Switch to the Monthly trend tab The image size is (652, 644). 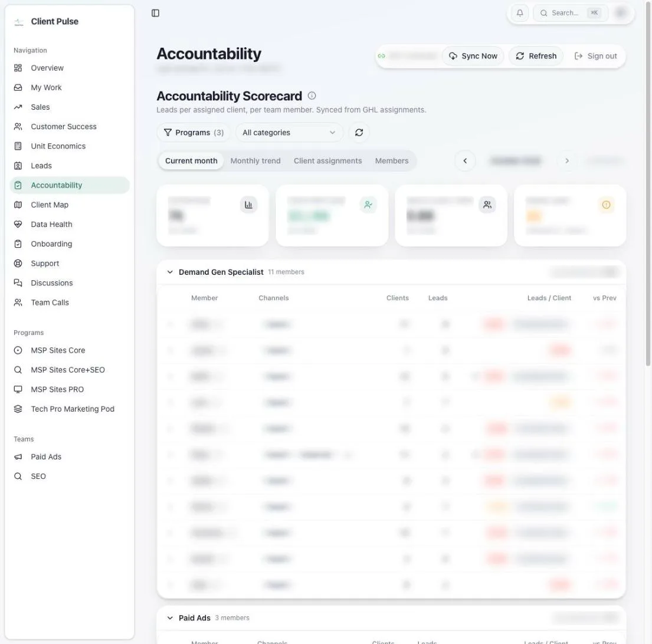(x=255, y=161)
